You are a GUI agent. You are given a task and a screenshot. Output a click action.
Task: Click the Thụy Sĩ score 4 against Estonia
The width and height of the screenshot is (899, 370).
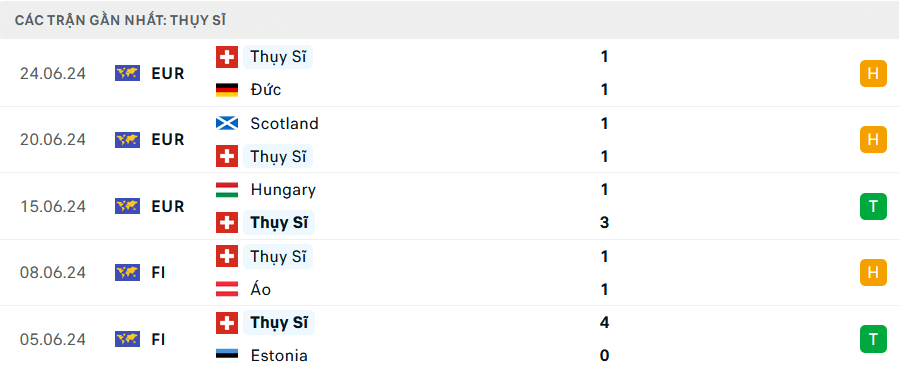[604, 322]
